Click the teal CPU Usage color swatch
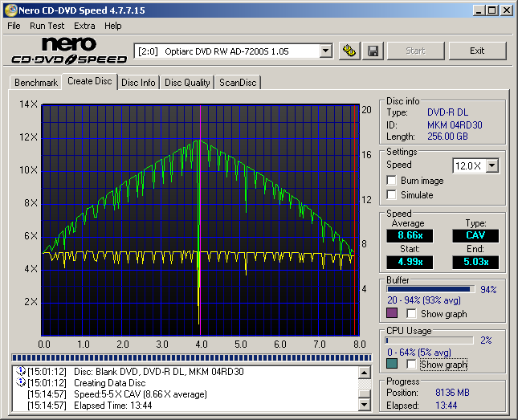This screenshot has height=420, width=518. click(x=392, y=364)
